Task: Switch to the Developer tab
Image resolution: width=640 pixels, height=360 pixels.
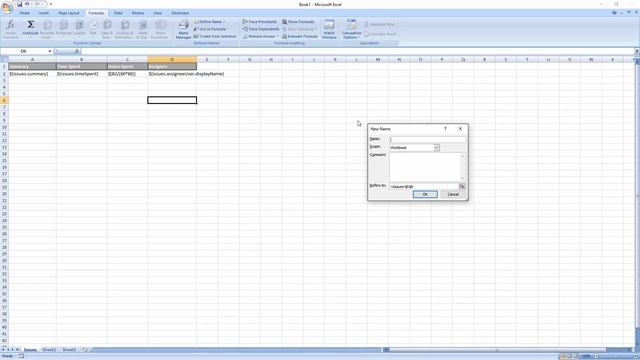Action: point(180,13)
